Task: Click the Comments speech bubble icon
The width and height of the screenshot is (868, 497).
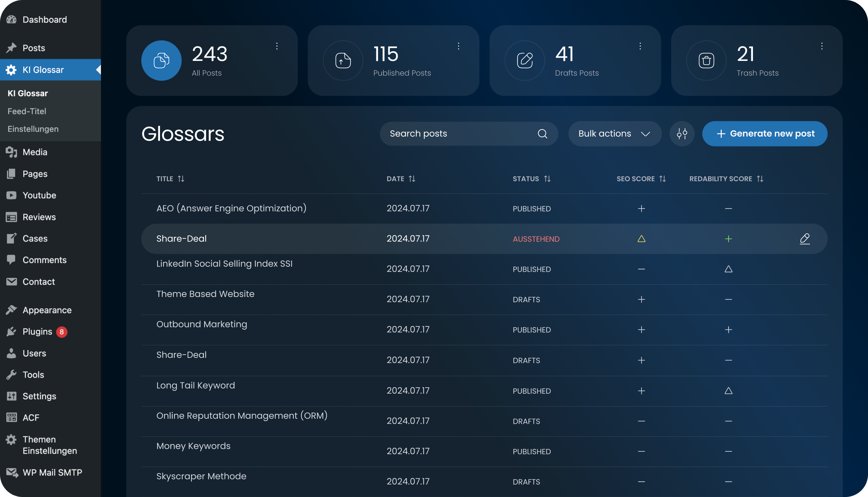Action: pyautogui.click(x=11, y=260)
